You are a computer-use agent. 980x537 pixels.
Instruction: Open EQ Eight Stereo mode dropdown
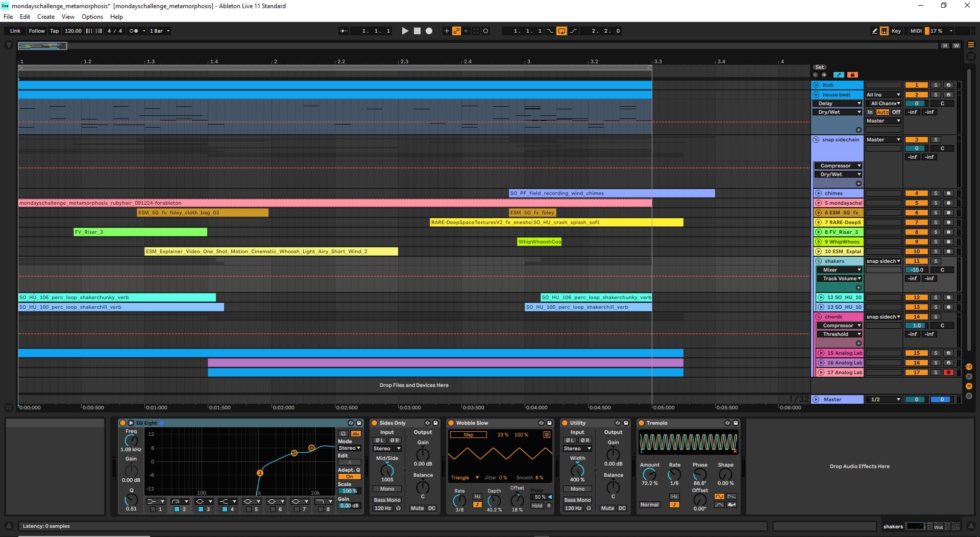pos(350,448)
